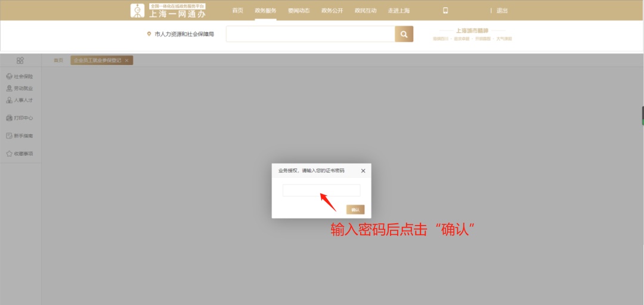Click the search magnifier button
The image size is (644, 305).
click(404, 34)
